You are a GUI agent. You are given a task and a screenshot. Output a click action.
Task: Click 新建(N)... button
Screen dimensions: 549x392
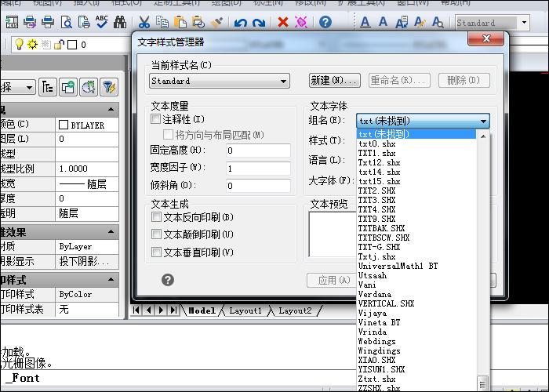(334, 80)
